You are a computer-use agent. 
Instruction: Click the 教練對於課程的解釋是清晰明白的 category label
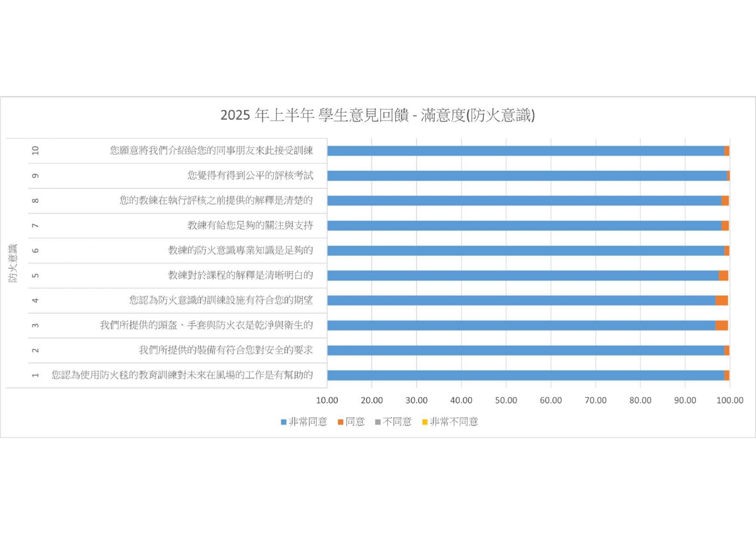(240, 275)
